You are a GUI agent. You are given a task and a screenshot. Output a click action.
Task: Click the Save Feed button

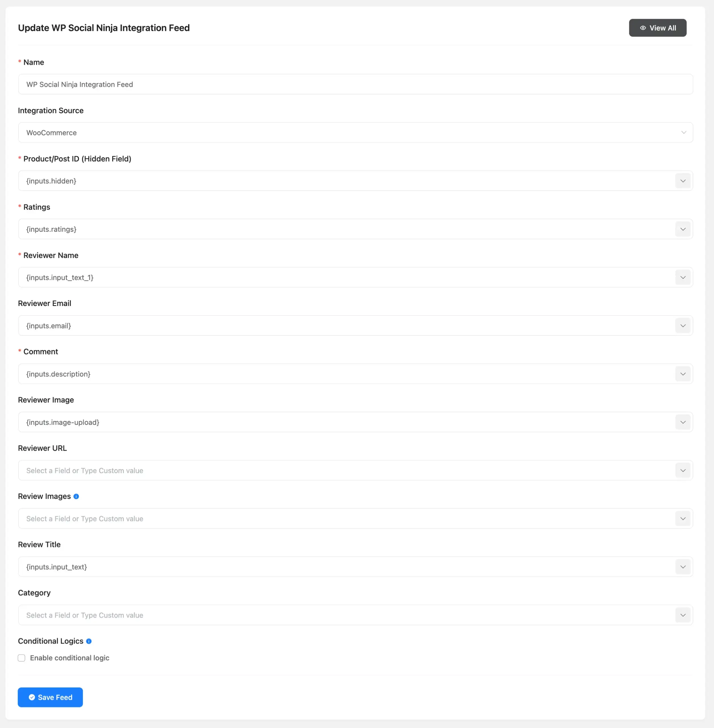click(50, 697)
